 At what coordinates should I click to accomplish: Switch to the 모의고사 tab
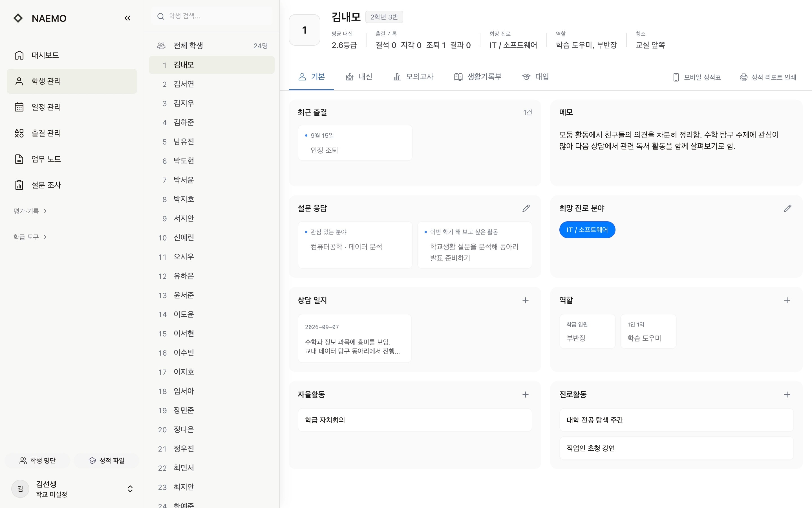click(413, 77)
